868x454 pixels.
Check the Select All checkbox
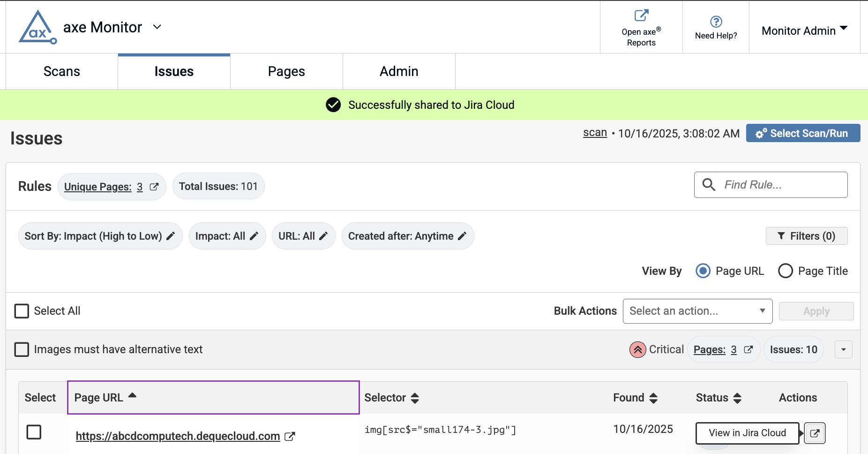(x=22, y=310)
